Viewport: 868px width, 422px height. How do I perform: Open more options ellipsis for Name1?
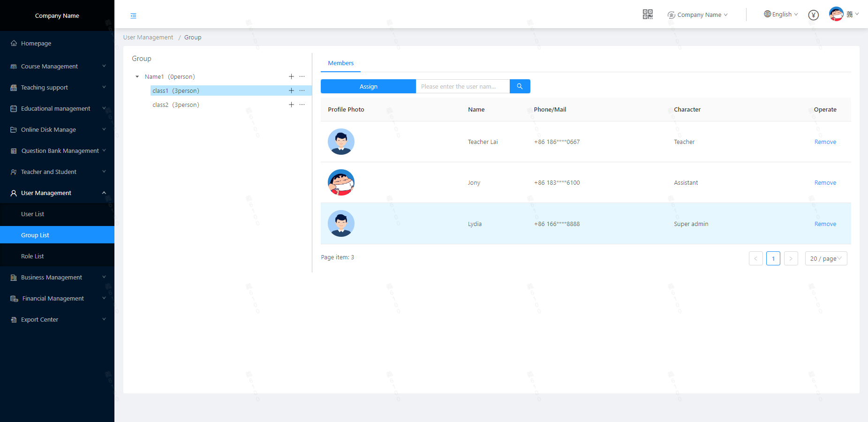point(302,76)
